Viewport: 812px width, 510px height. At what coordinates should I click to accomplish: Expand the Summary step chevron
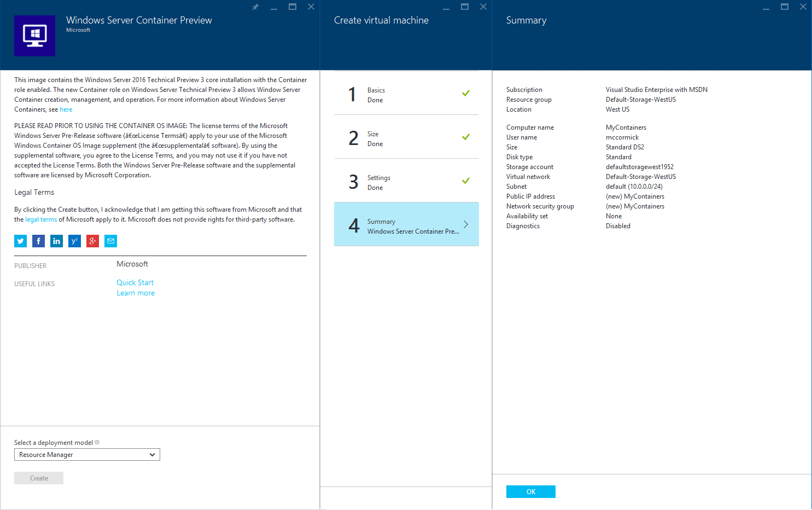pos(466,224)
